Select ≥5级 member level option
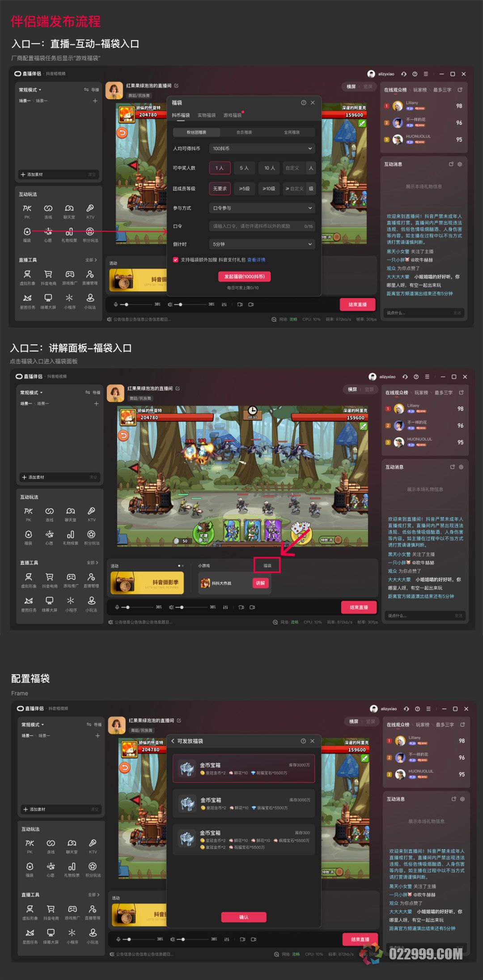The width and height of the screenshot is (483, 980). 244,188
